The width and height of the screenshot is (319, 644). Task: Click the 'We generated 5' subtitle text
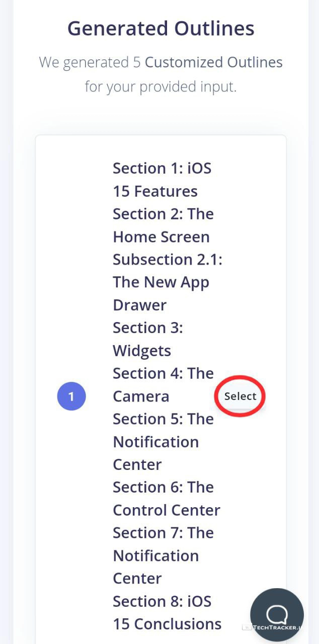point(91,63)
